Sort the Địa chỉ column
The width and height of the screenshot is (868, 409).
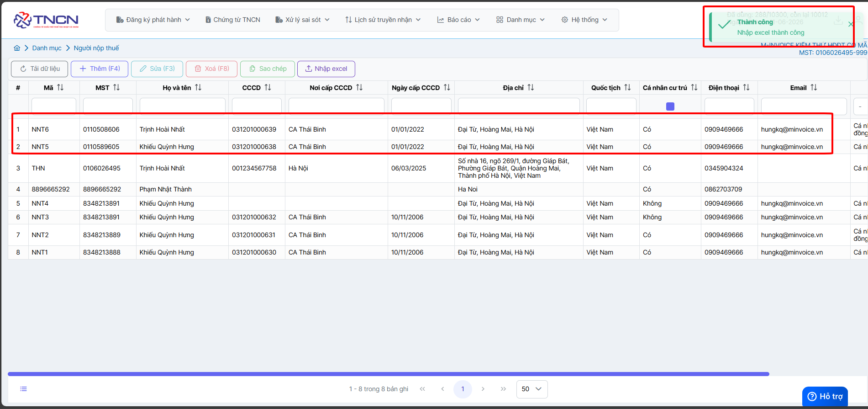coord(531,87)
